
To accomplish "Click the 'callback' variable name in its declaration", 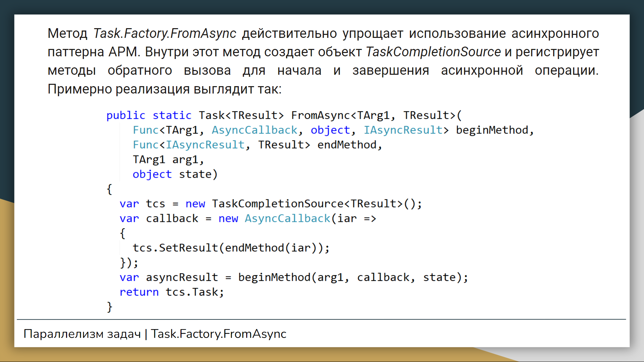I will pyautogui.click(x=172, y=219).
